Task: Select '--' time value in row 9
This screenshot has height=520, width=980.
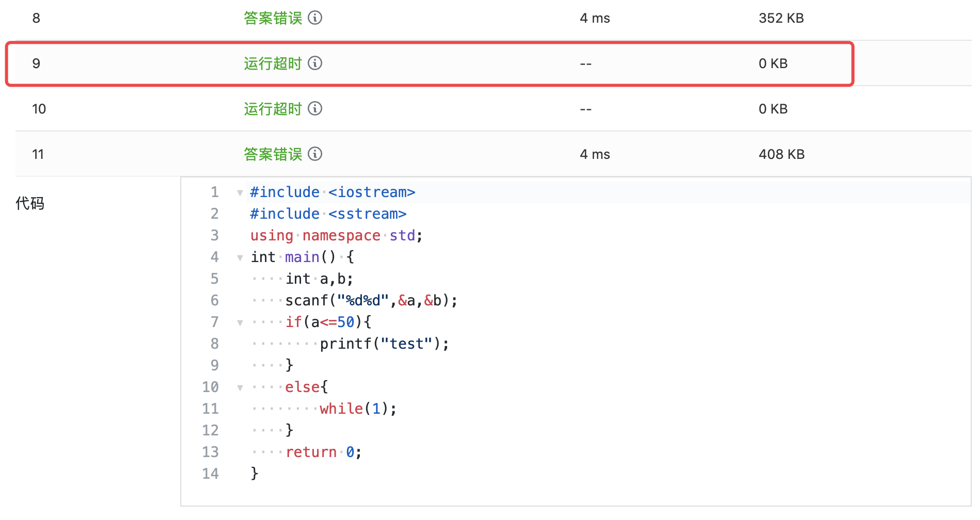Action: pyautogui.click(x=586, y=63)
